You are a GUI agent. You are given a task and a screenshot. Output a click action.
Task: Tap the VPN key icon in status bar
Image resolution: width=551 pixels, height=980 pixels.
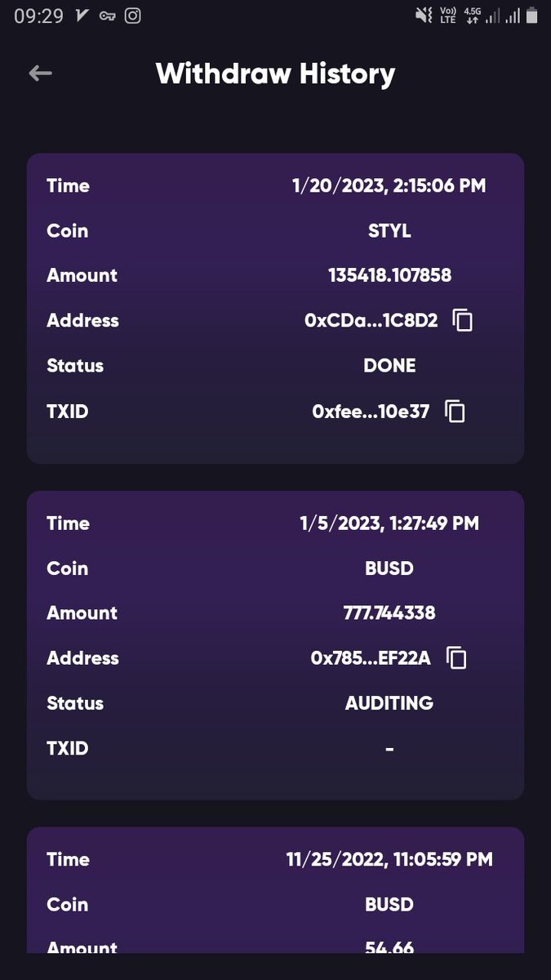pyautogui.click(x=107, y=16)
